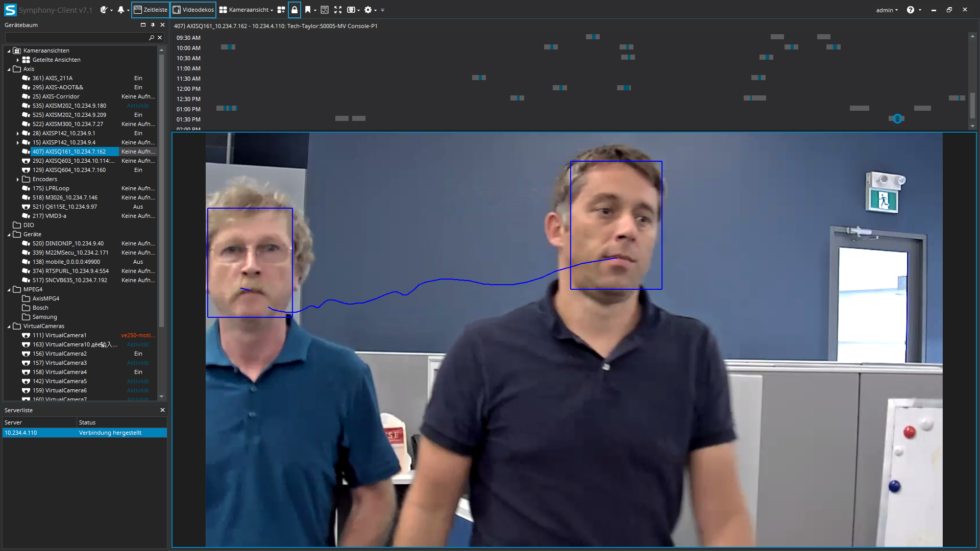Select camera 175) LPRLoop
The height and width of the screenshot is (551, 980).
click(x=51, y=188)
